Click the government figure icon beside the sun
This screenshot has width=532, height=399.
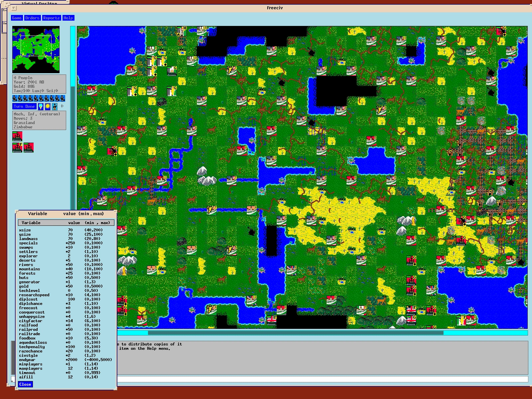(x=55, y=106)
